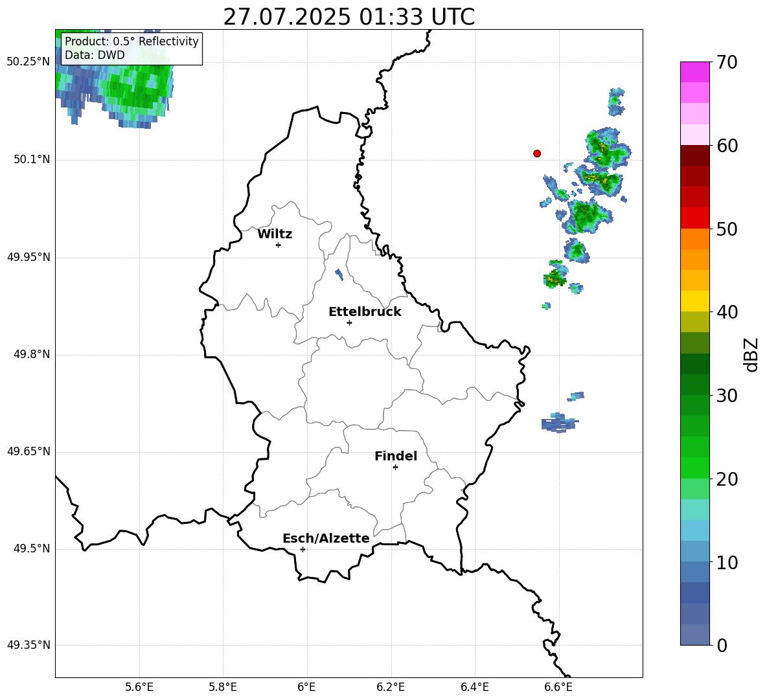
Task: Click the Esch/Alzette location cross marker
Action: click(303, 549)
